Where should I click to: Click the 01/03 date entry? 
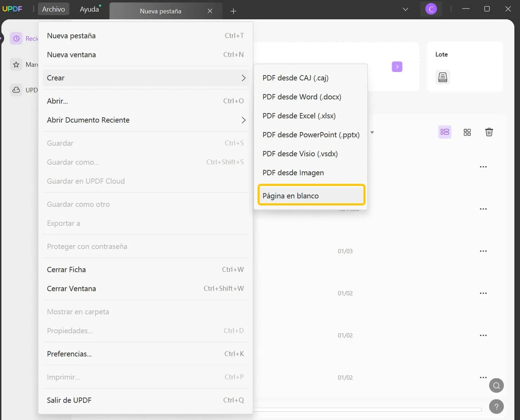coord(345,251)
